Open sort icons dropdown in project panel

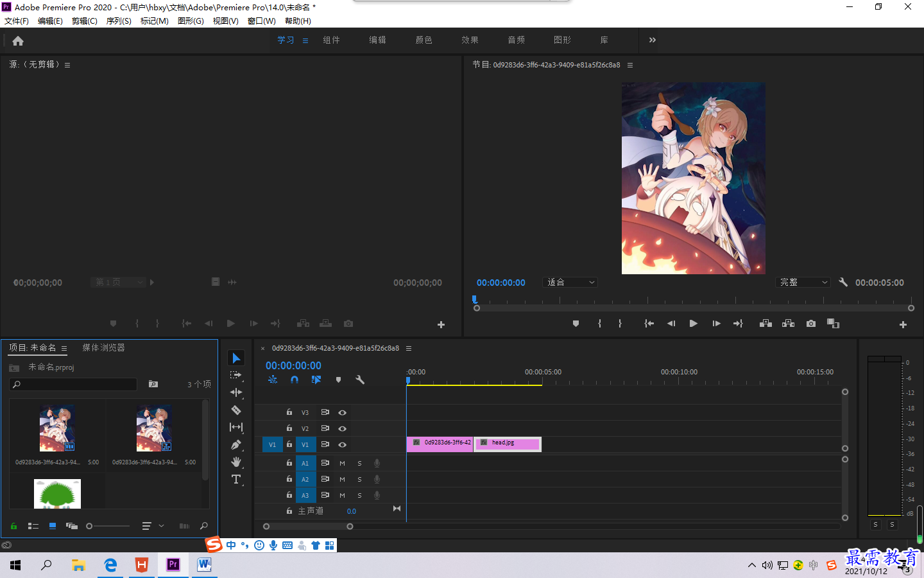tap(153, 526)
